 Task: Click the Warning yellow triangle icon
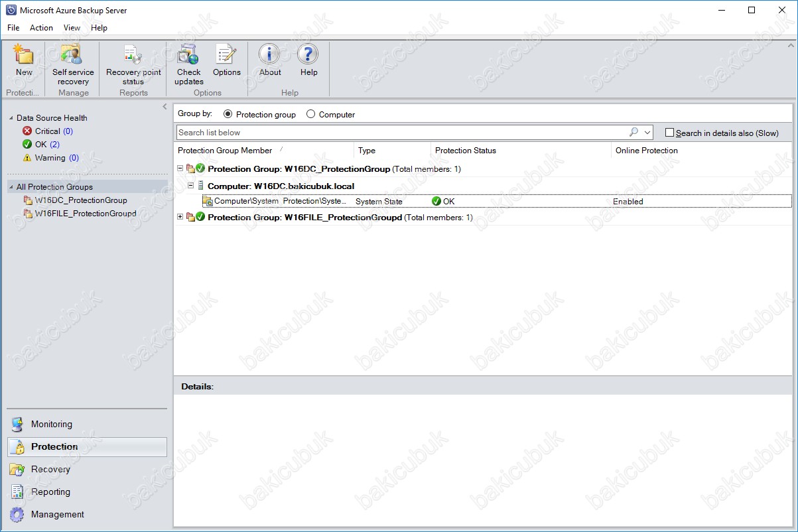click(x=27, y=158)
